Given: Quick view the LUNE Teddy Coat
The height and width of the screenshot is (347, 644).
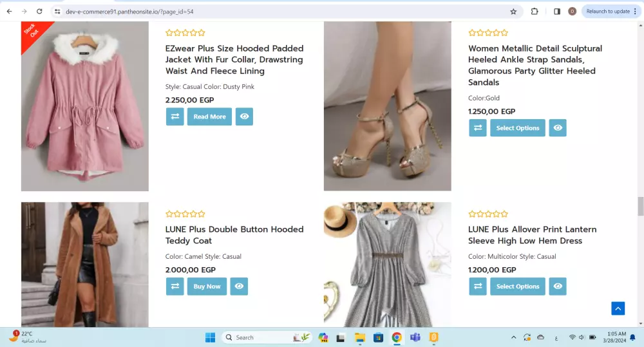Looking at the screenshot, I should click(x=239, y=286).
